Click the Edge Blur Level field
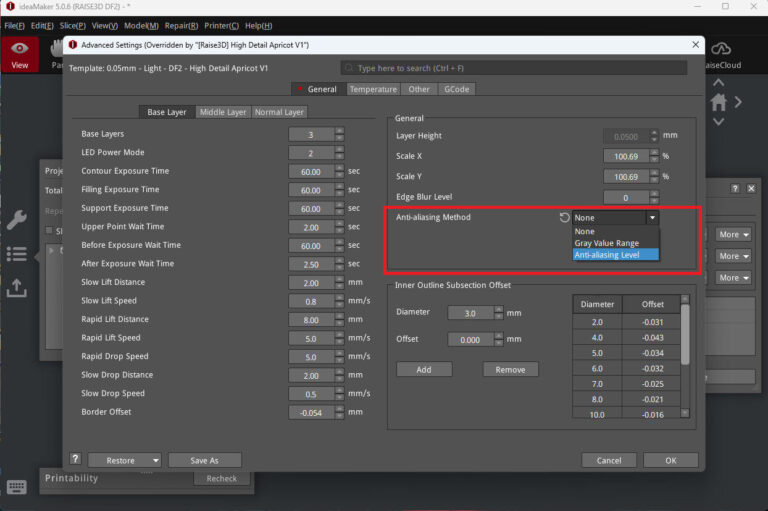The width and height of the screenshot is (768, 511). [x=626, y=198]
